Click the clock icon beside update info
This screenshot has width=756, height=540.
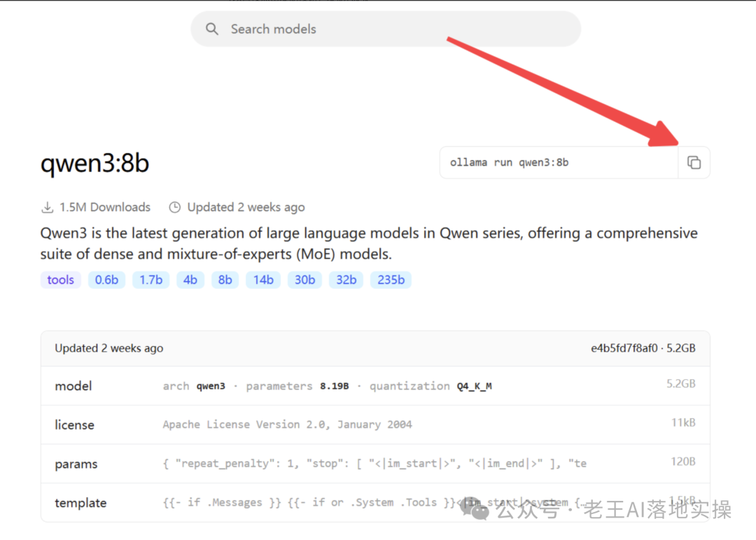(x=174, y=206)
